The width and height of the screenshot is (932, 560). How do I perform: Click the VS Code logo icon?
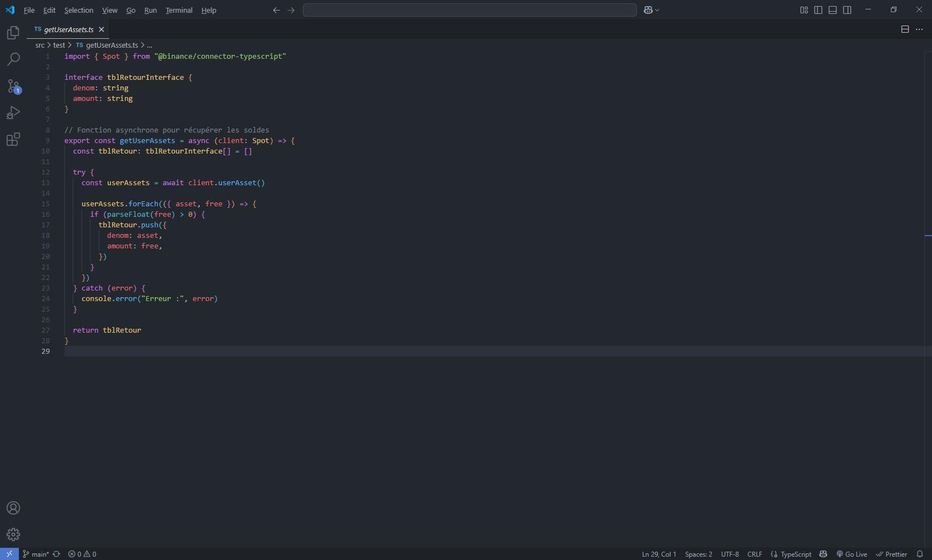[10, 10]
